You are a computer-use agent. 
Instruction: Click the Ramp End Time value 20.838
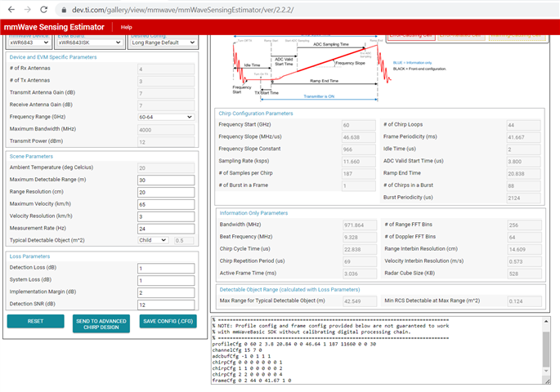coord(523,174)
